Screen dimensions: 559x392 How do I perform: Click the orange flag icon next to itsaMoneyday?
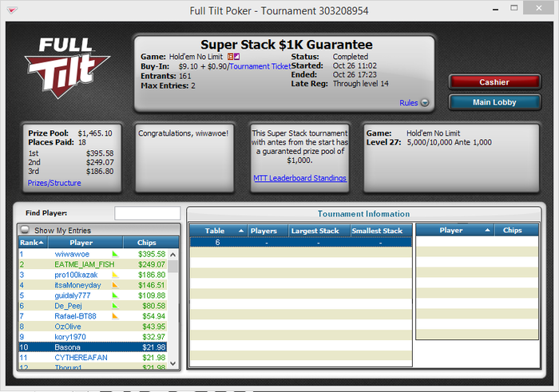(x=115, y=285)
